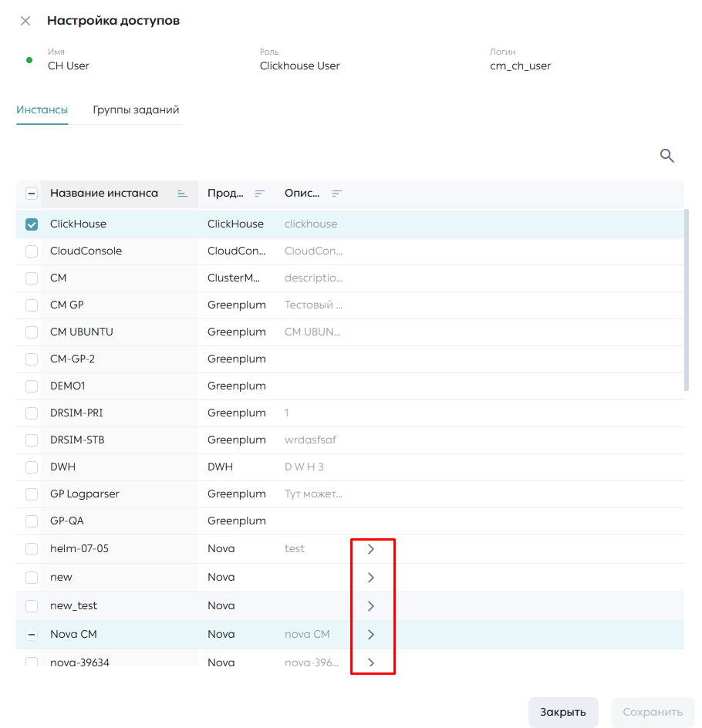Click the vertical scrollbar of the table
Image resolution: width=702 pixels, height=728 pixels.
point(687,301)
